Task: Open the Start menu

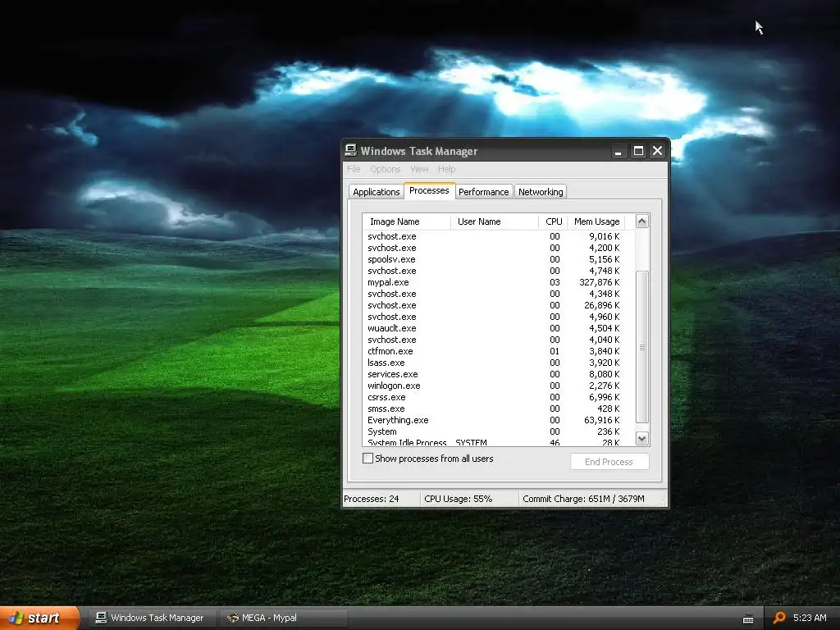Action: tap(40, 618)
